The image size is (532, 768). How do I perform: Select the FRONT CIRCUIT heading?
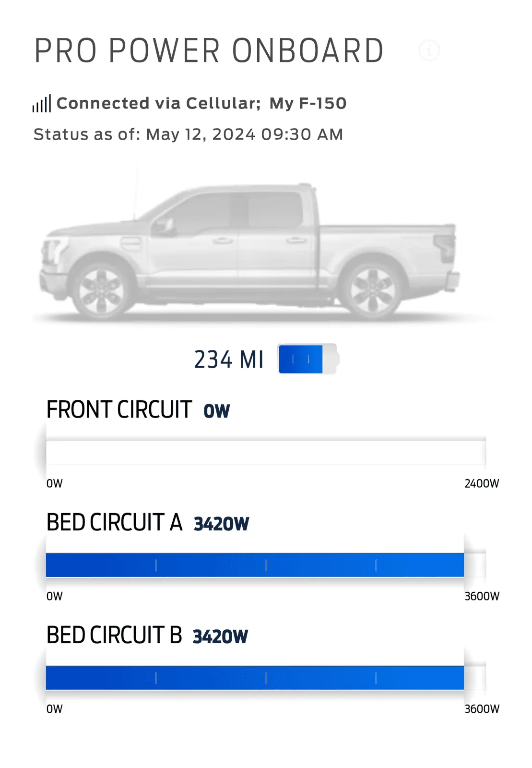pos(119,410)
